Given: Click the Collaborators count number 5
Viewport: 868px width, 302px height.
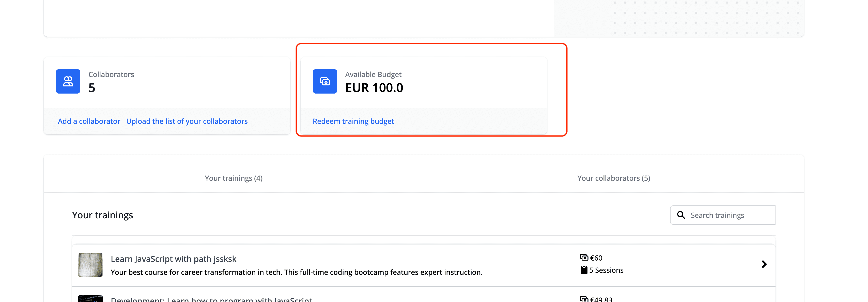Looking at the screenshot, I should 92,88.
